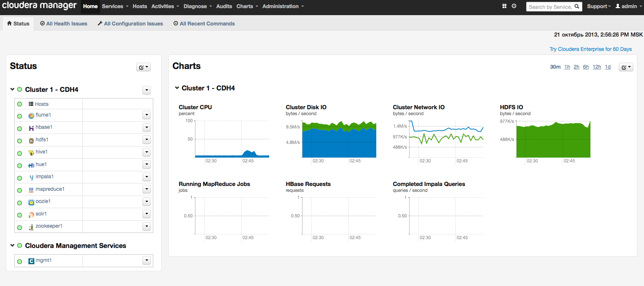Click Cloudera Management Services health circle
The width and height of the screenshot is (644, 286).
coord(20,245)
